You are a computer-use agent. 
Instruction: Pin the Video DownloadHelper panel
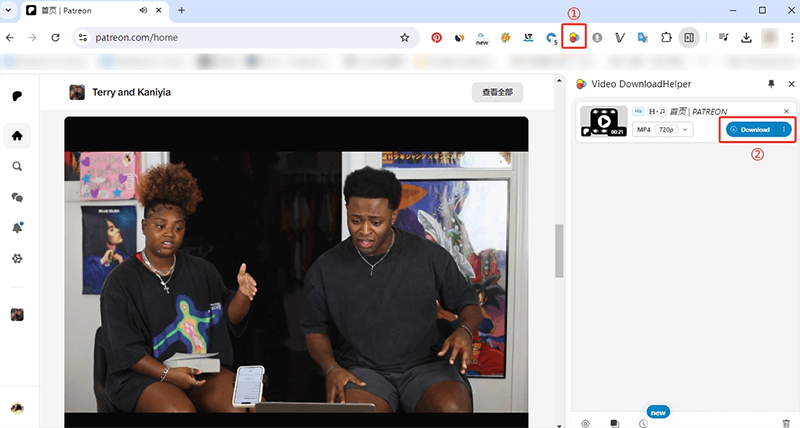771,84
